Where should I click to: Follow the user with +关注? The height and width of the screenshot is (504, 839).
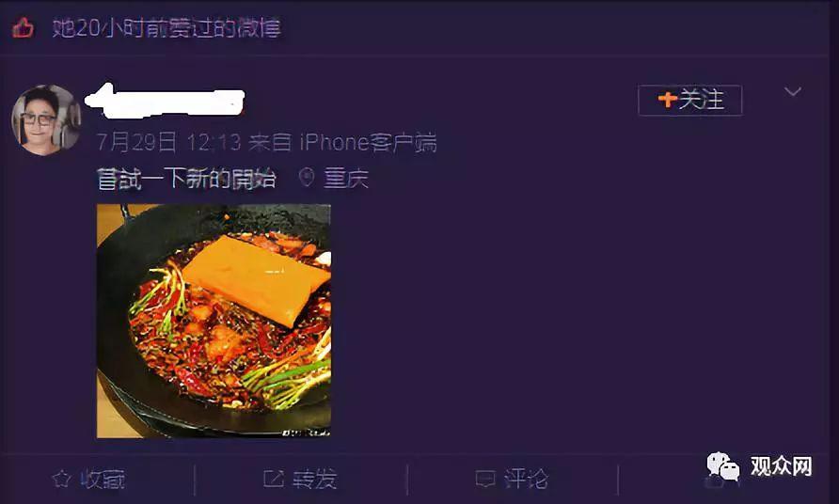coord(689,100)
